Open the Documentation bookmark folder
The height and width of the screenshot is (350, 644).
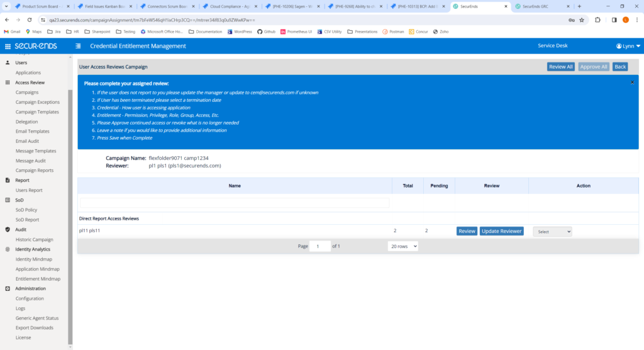[206, 31]
